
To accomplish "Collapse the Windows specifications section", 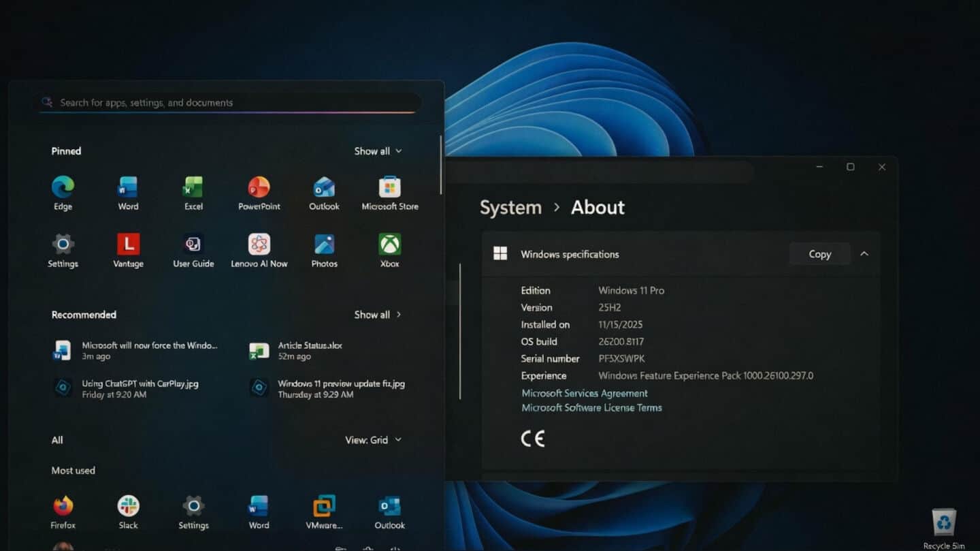I will point(864,254).
